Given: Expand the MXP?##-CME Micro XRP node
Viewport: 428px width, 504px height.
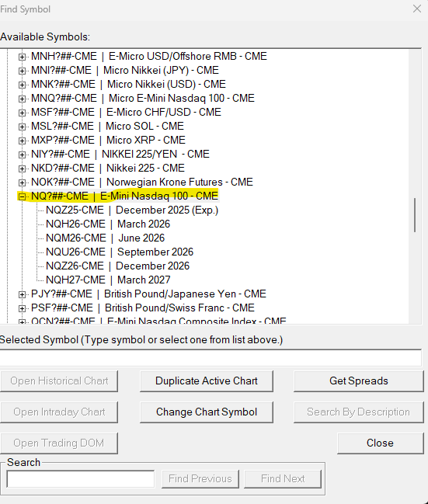Looking at the screenshot, I should point(22,141).
